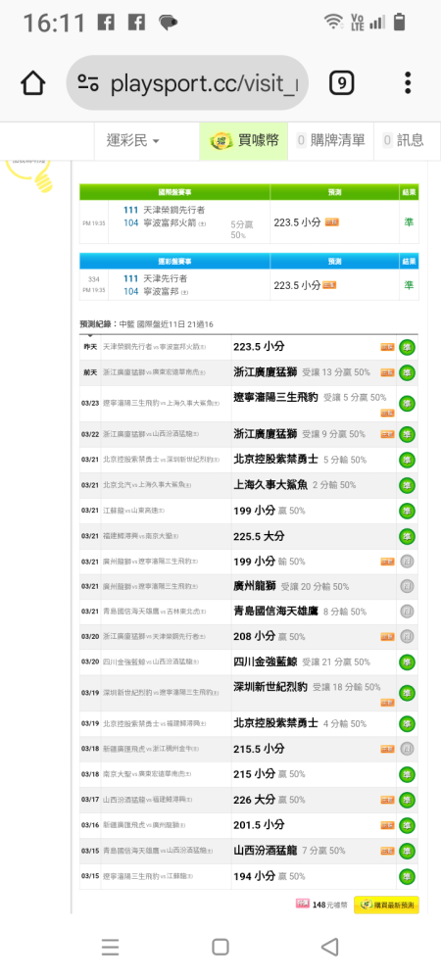Click 199 小分 贏 50% prediction
Image resolution: width=441 pixels, height=980 pixels.
tap(269, 511)
